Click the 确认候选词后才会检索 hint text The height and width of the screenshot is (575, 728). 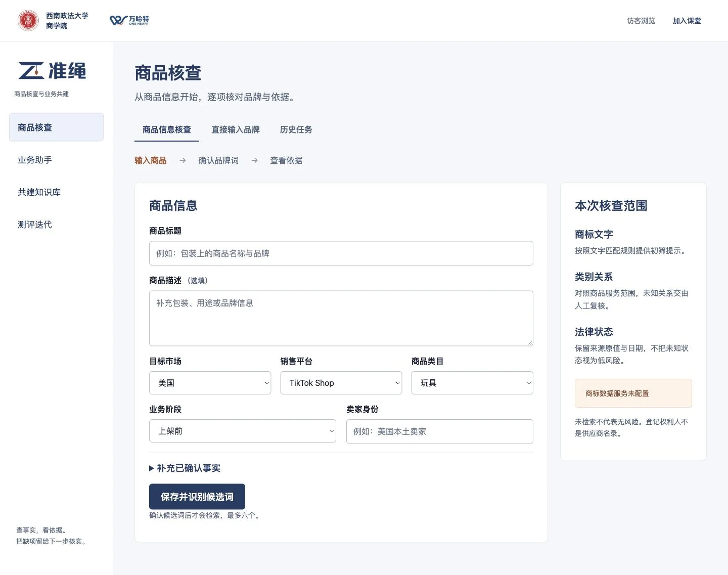206,515
